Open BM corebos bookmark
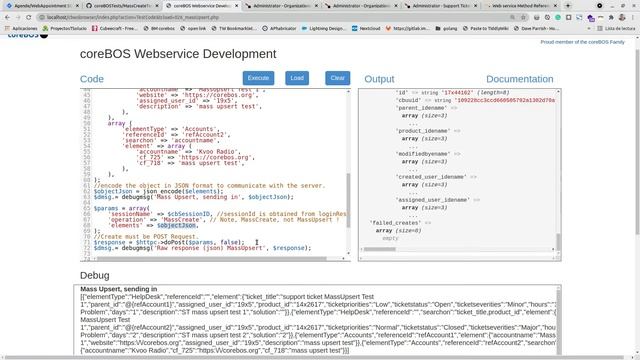 [x=159, y=29]
